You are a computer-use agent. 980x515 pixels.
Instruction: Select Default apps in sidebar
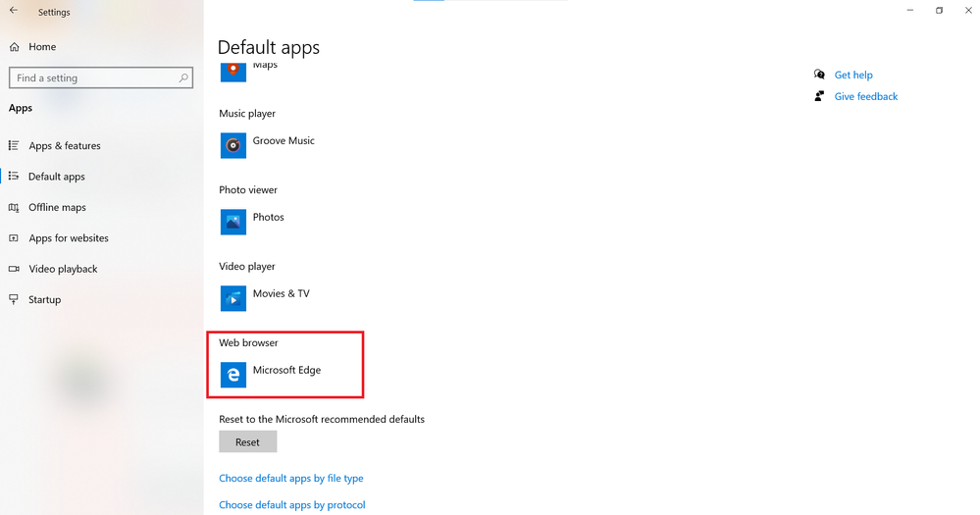click(56, 177)
